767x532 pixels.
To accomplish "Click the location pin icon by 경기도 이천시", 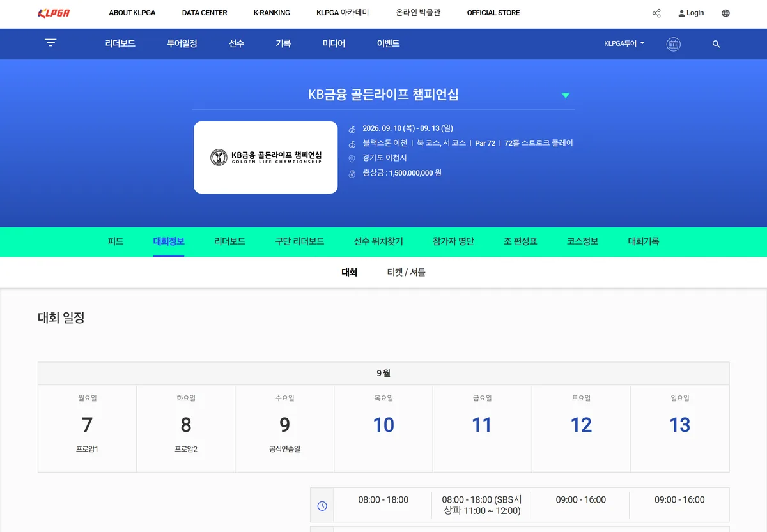I will 352,158.
